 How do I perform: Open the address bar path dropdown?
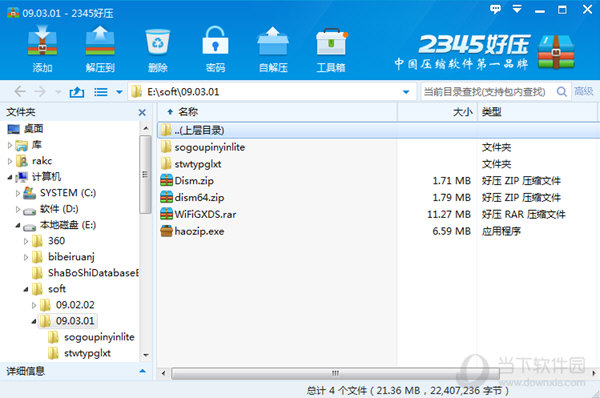[x=406, y=92]
